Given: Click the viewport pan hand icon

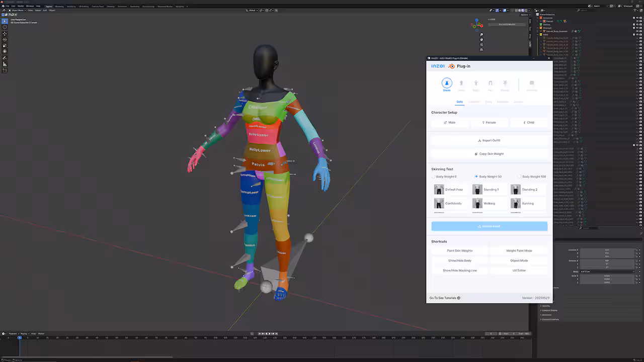Looking at the screenshot, I should coord(481,39).
